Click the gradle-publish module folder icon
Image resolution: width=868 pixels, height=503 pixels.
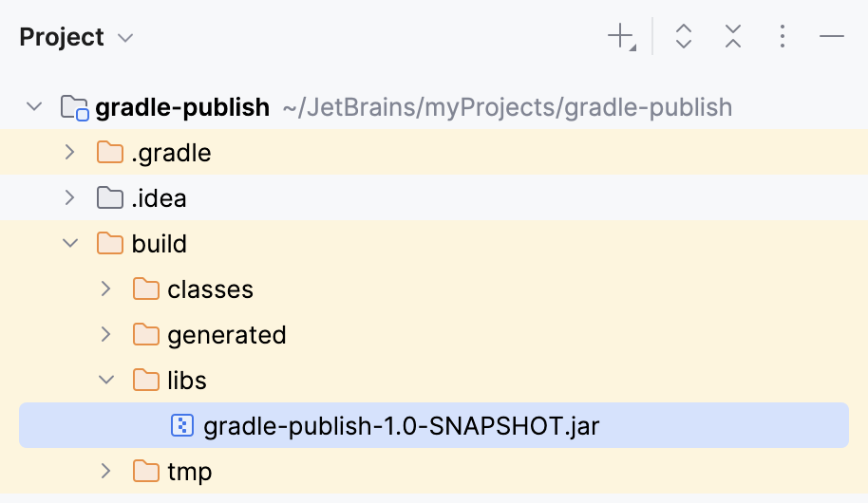click(74, 107)
